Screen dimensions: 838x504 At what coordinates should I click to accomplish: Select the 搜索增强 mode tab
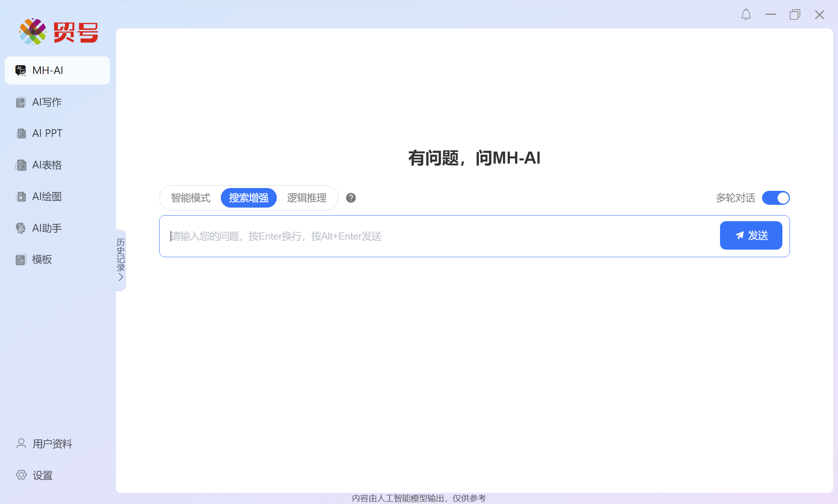[x=248, y=198]
